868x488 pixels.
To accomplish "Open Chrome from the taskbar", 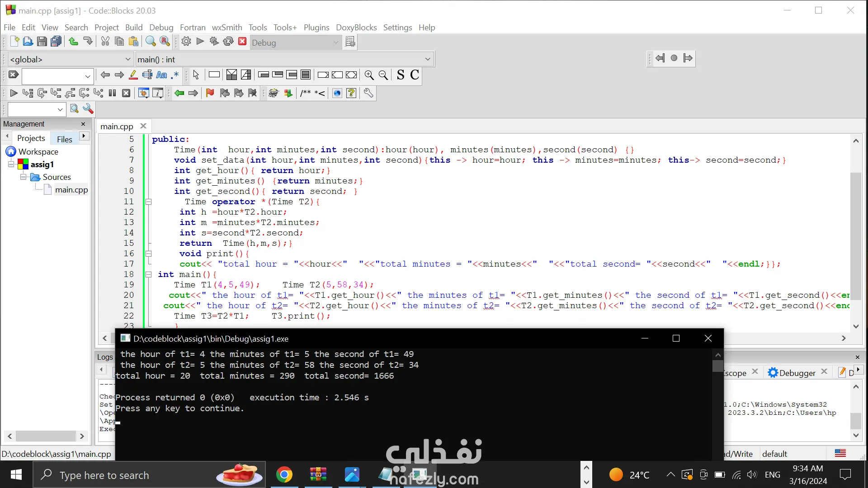I will (284, 475).
